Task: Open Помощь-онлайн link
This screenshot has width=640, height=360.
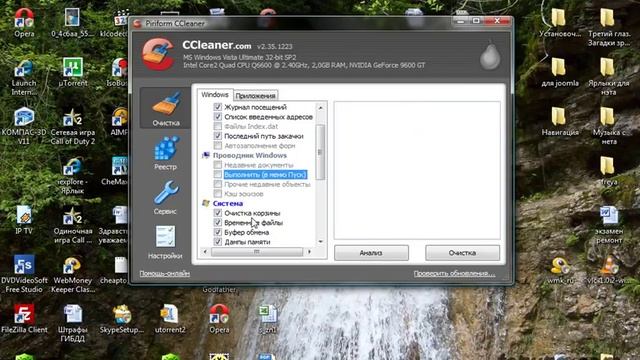Action: (164, 273)
